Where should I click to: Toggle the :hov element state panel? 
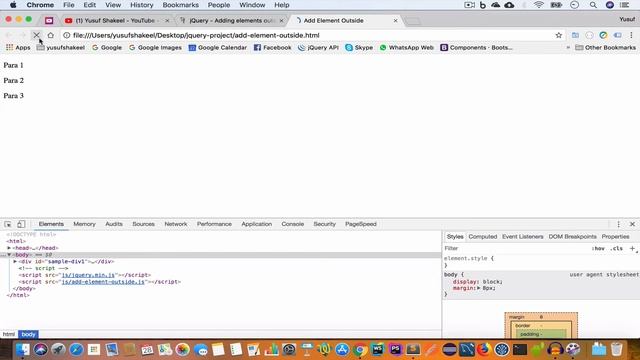(x=598, y=248)
